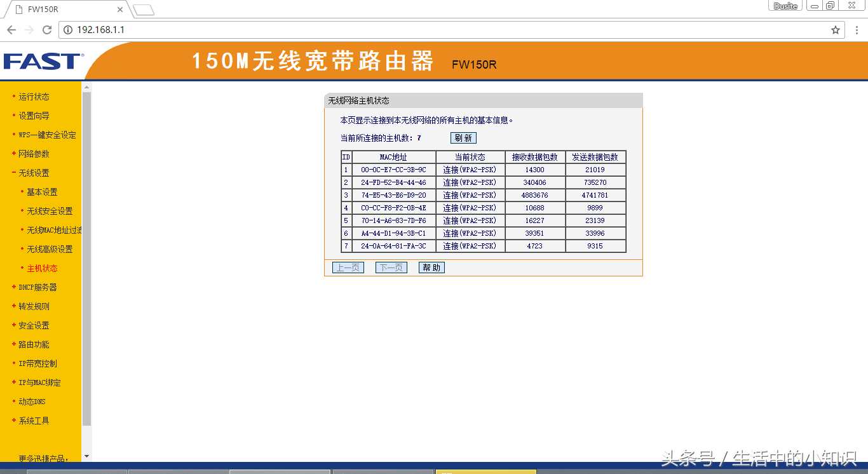Expand the IP与MAC绑定 menu
Viewport: 868px width, 474px height.
pyautogui.click(x=39, y=383)
